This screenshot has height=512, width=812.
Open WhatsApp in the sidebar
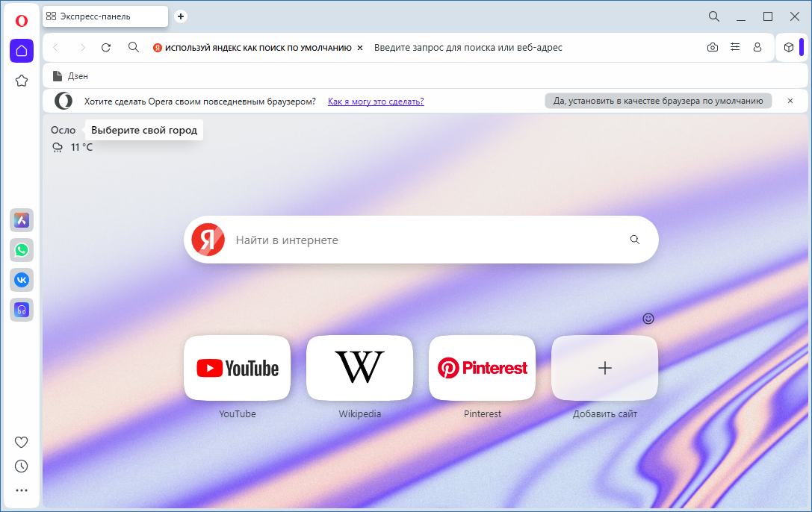point(21,250)
